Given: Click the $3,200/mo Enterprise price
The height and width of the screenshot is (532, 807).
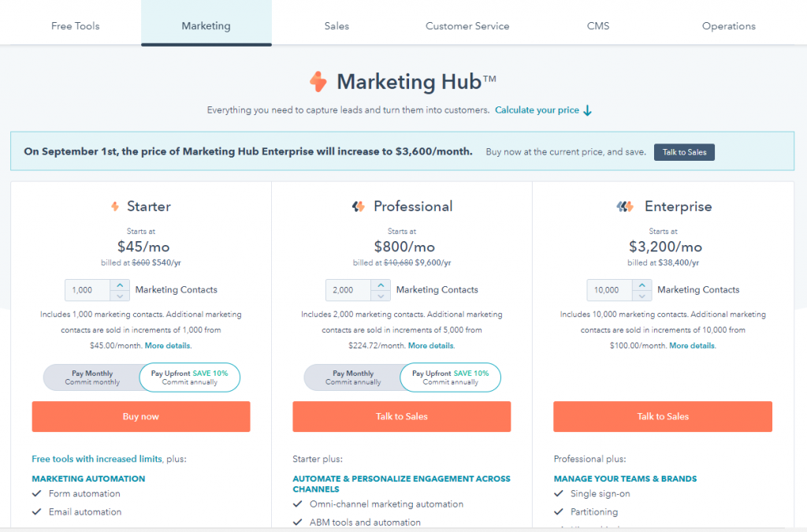Looking at the screenshot, I should coord(665,247).
